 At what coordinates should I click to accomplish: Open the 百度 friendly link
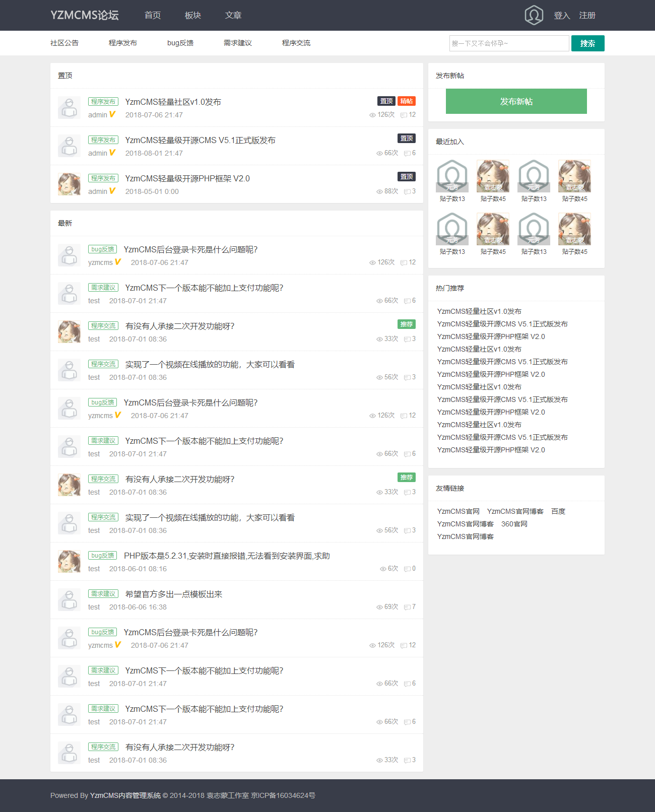558,511
